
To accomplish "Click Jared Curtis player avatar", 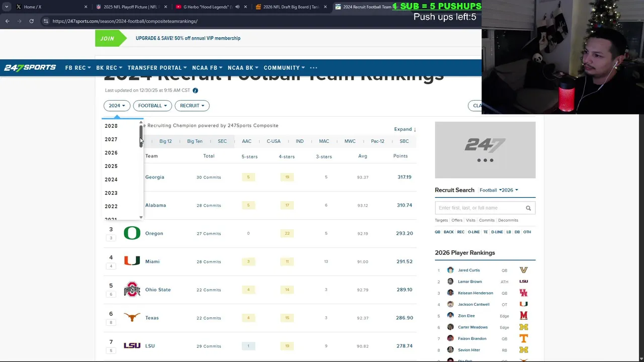I will (450, 270).
